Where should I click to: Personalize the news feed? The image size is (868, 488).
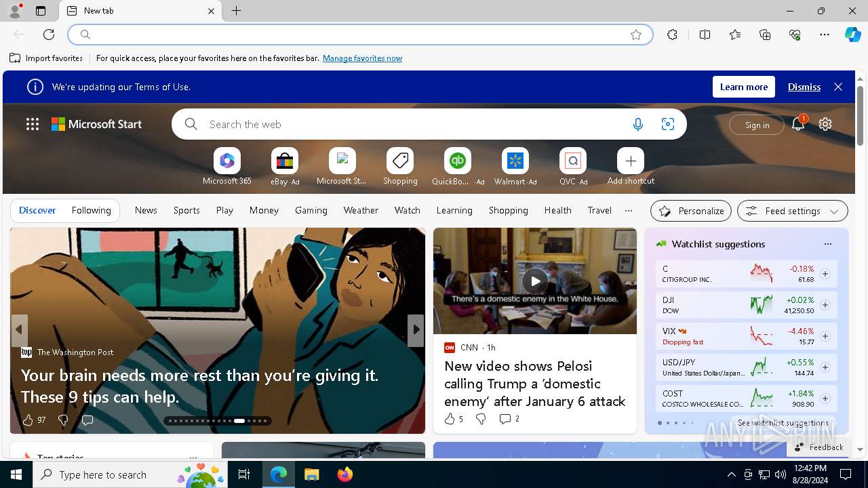tap(691, 211)
